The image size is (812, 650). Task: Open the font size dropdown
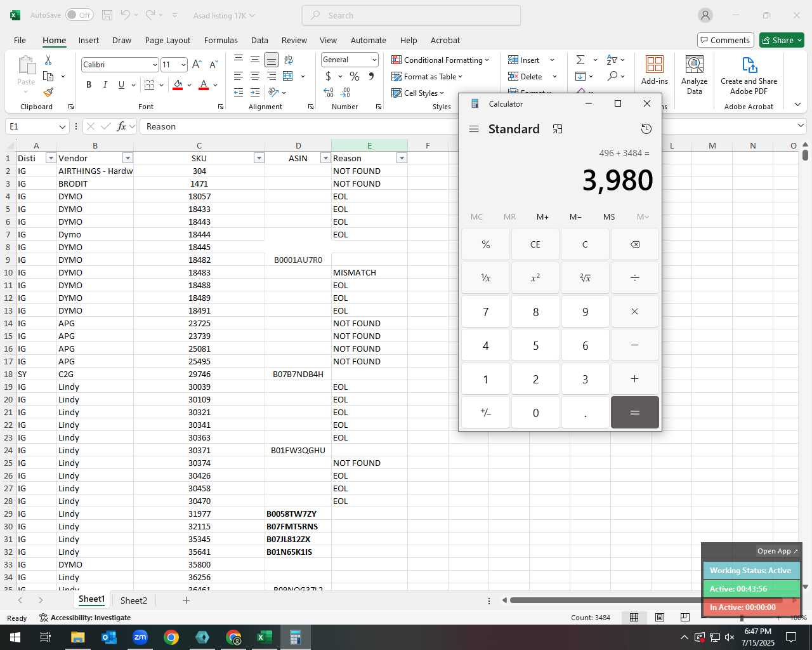(x=183, y=65)
